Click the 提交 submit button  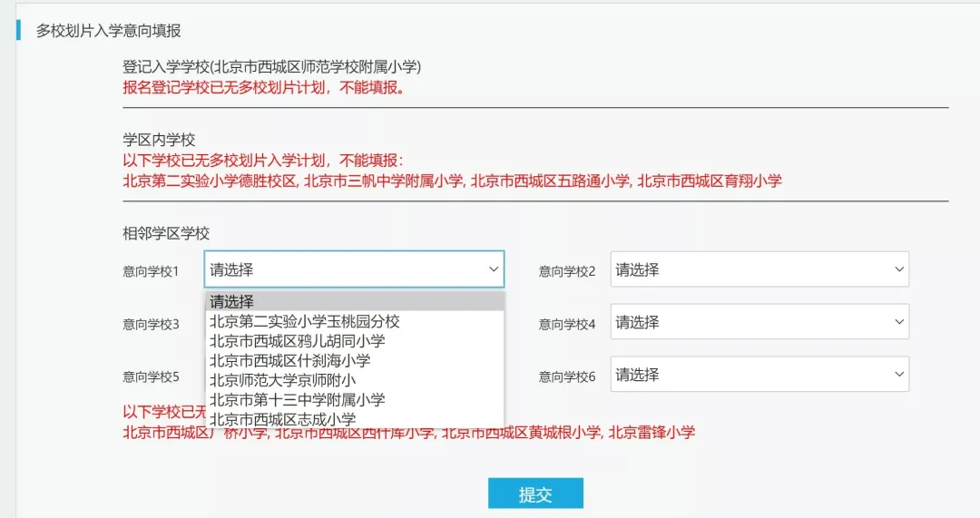click(x=535, y=494)
